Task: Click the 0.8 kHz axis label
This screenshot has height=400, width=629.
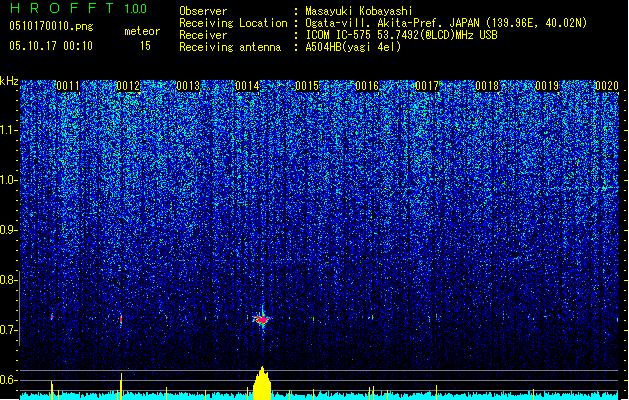Action: (x=8, y=280)
